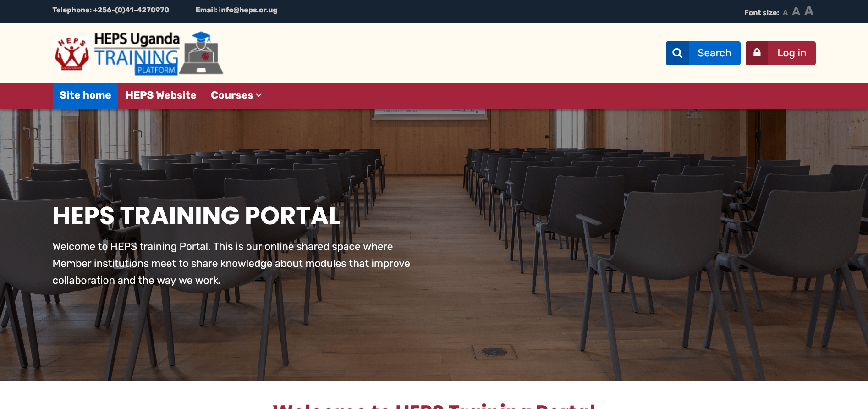This screenshot has width=868, height=409.
Task: Select the largest font size A
Action: (x=809, y=11)
